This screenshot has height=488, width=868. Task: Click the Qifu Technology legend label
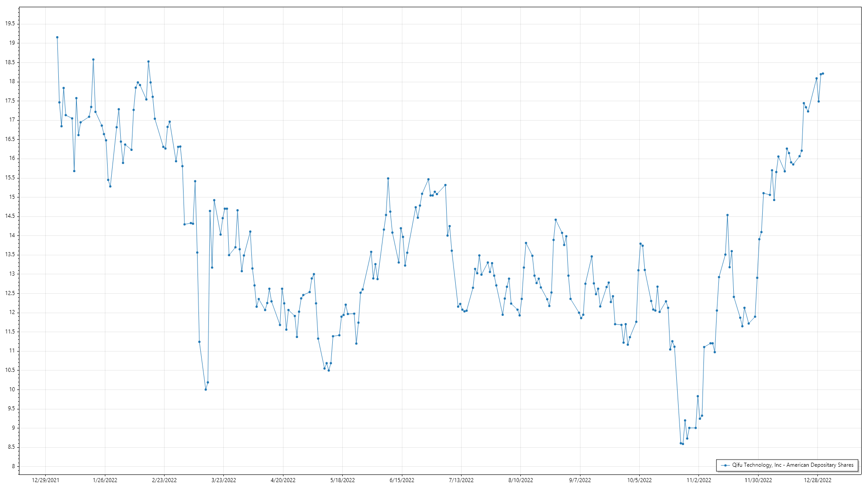click(793, 465)
